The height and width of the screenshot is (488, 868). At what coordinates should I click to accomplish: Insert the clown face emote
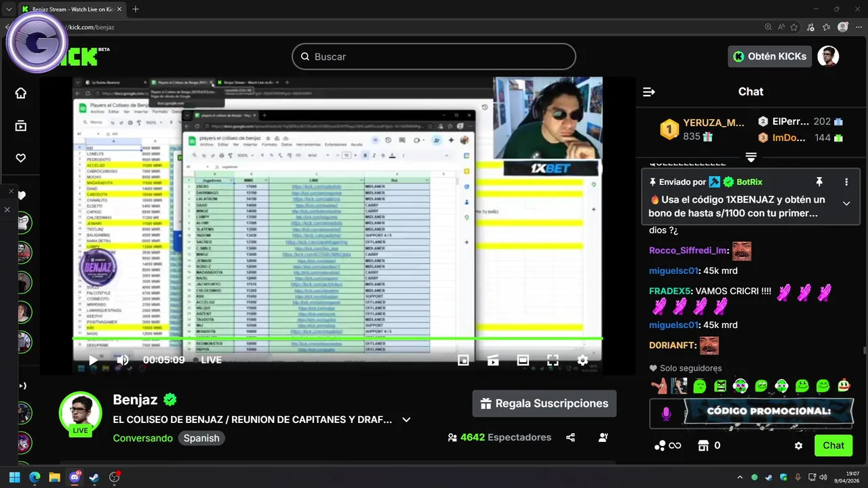[844, 386]
